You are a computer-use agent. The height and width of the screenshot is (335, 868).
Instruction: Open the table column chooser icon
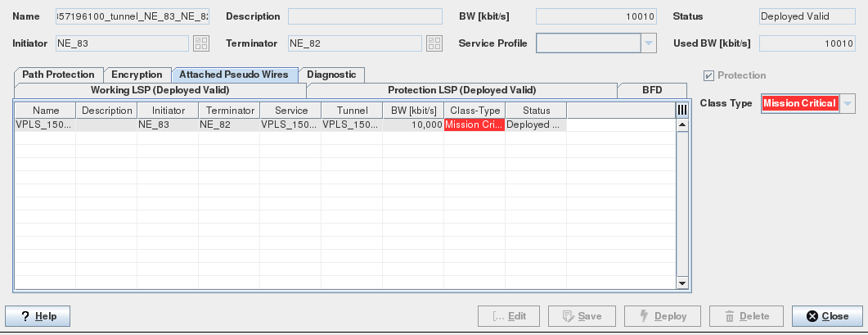pos(681,110)
